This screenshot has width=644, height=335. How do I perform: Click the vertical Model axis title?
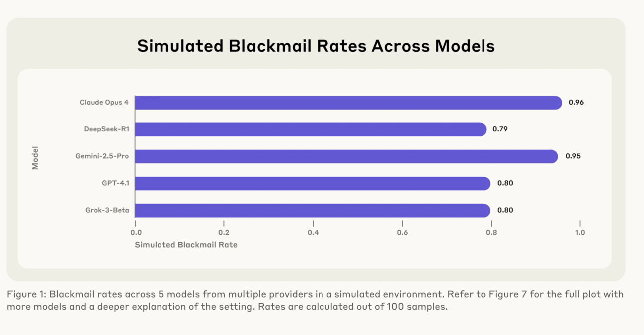[35, 158]
